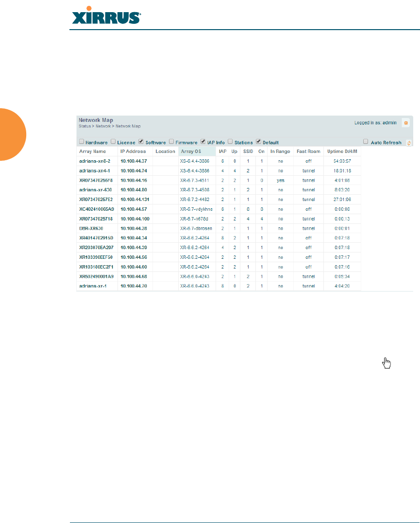420x523 pixels.
Task: Sort by Fast Roam column header
Action: click(x=308, y=152)
